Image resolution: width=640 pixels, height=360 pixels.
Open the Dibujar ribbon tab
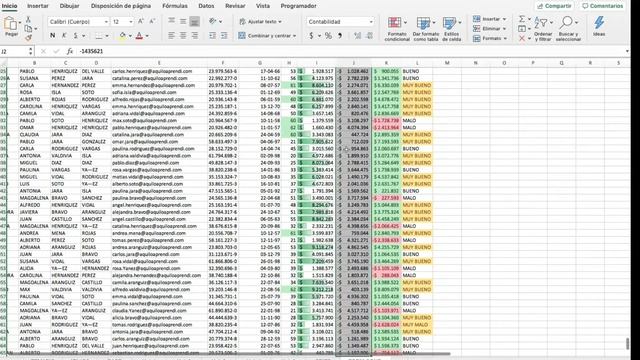point(69,6)
